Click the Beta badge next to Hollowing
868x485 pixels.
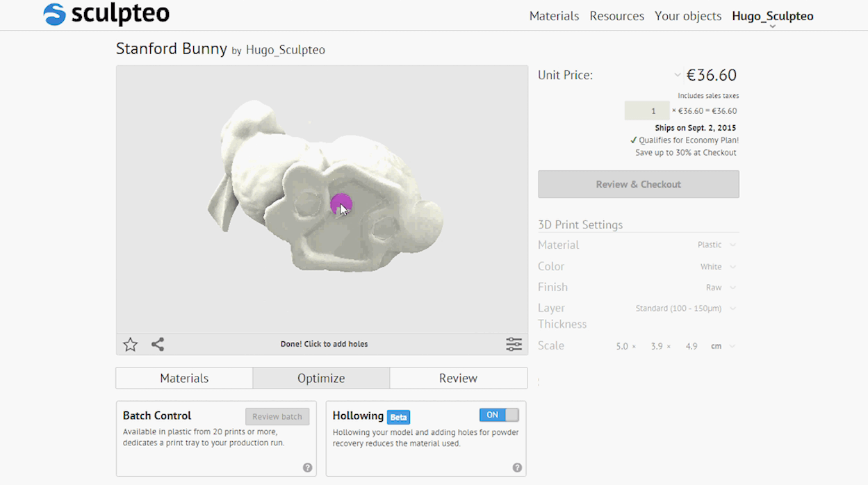tap(398, 417)
